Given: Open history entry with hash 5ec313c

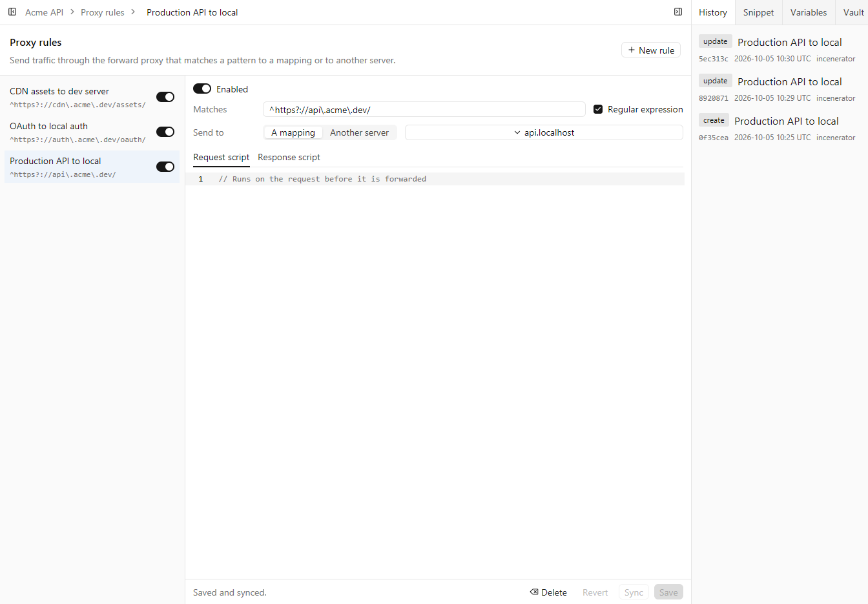Looking at the screenshot, I should pos(780,49).
